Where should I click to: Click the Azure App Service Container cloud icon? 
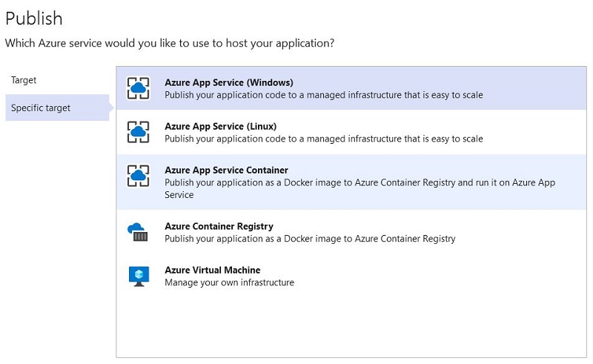pyautogui.click(x=138, y=176)
